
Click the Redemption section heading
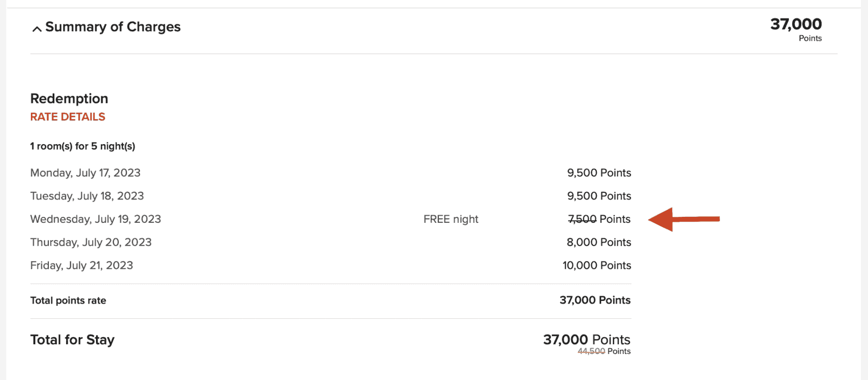point(69,99)
